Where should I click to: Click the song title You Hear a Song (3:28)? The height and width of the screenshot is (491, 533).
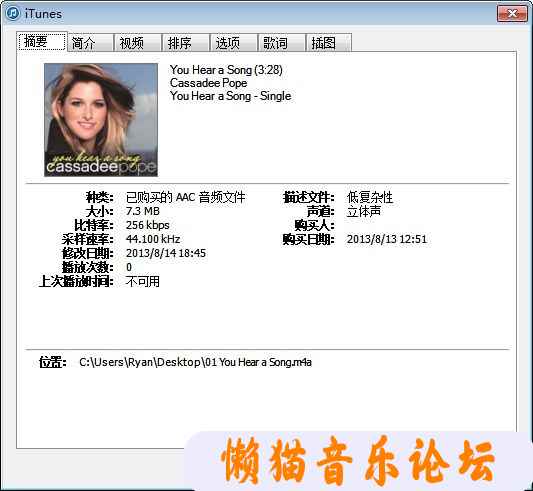tap(226, 70)
